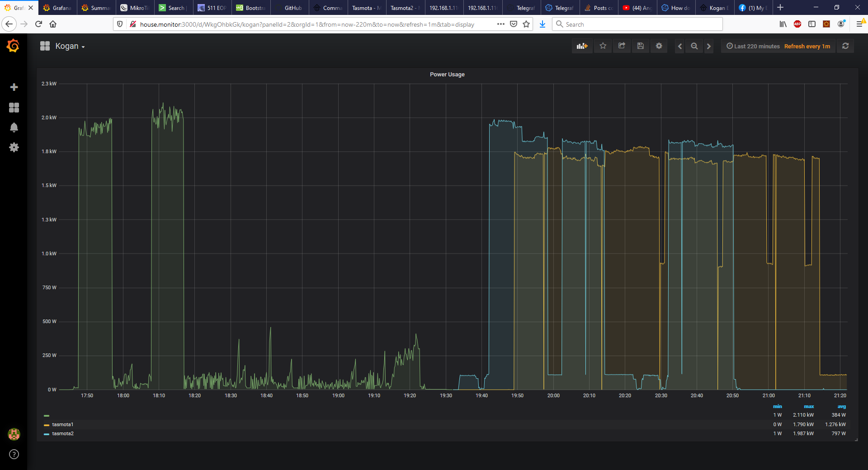Open Configuration via the sidebar gear icon
The image size is (868, 470).
[14, 147]
